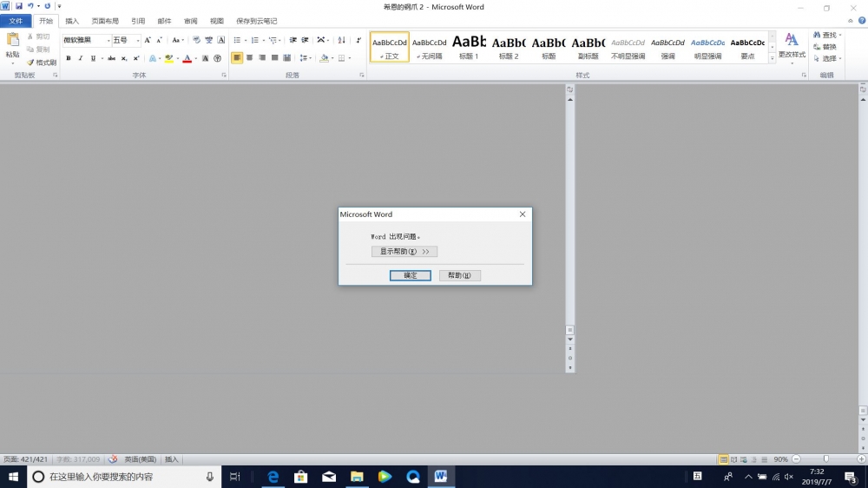This screenshot has width=868, height=488.
Task: Switch to the 插入 ribbon tab
Action: click(x=72, y=21)
